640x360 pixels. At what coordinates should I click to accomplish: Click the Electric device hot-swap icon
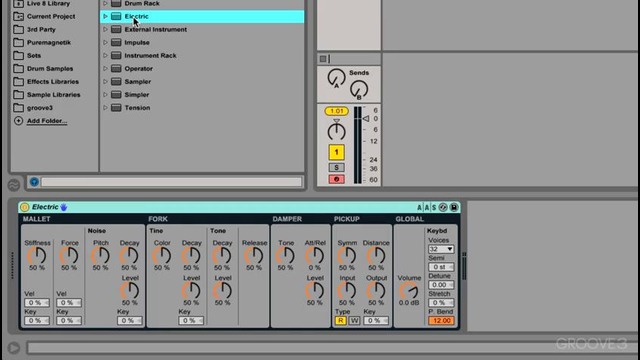pos(443,207)
